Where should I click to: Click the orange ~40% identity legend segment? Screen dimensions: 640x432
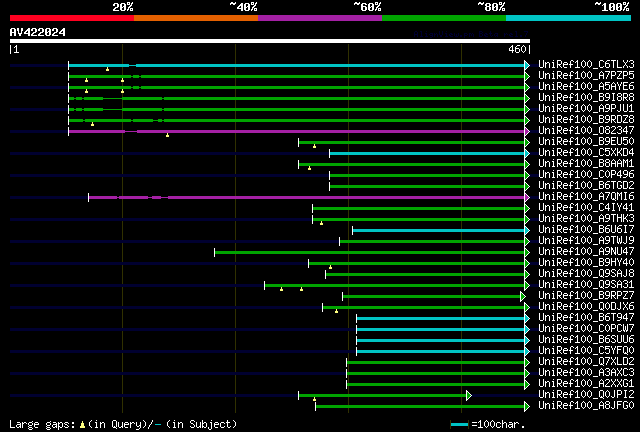(x=196, y=18)
